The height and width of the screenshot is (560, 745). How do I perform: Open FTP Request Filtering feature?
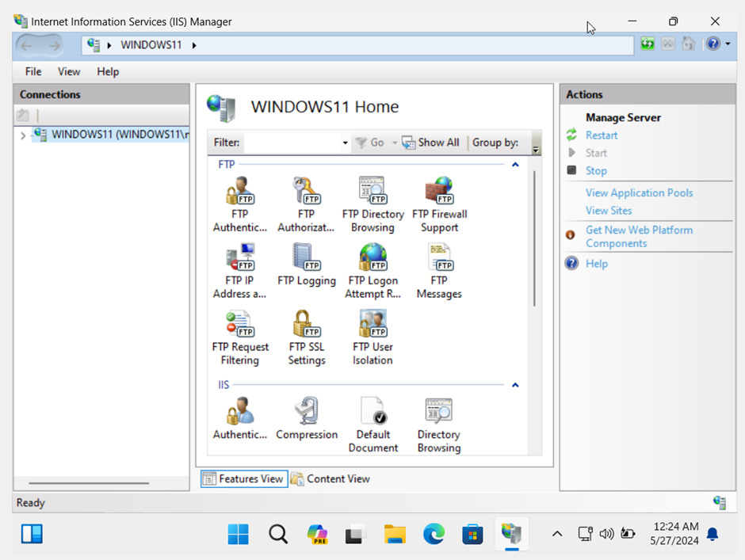[x=240, y=337]
